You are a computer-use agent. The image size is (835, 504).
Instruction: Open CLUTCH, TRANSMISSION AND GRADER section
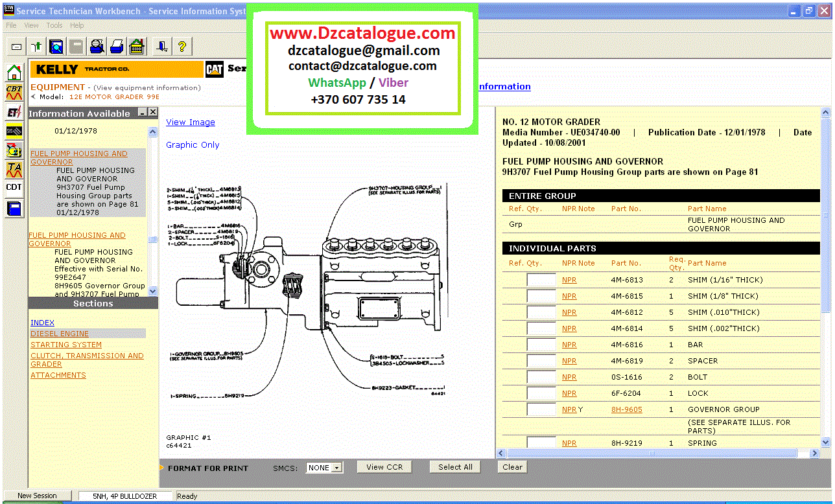tap(87, 360)
